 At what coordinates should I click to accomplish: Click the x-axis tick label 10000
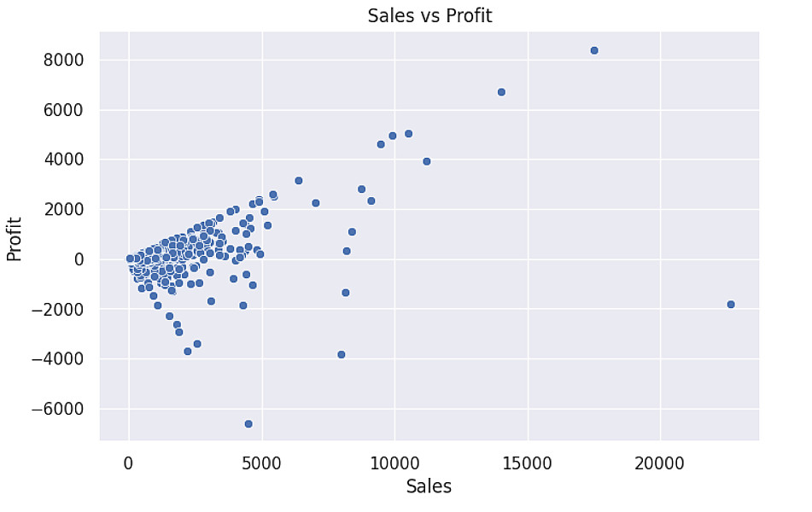(394, 463)
